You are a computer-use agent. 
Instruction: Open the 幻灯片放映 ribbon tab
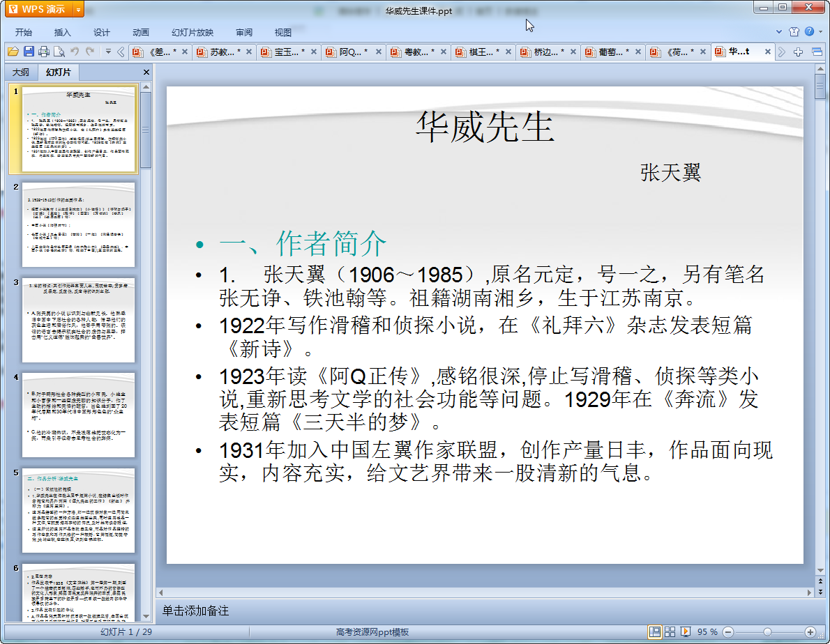click(x=193, y=32)
